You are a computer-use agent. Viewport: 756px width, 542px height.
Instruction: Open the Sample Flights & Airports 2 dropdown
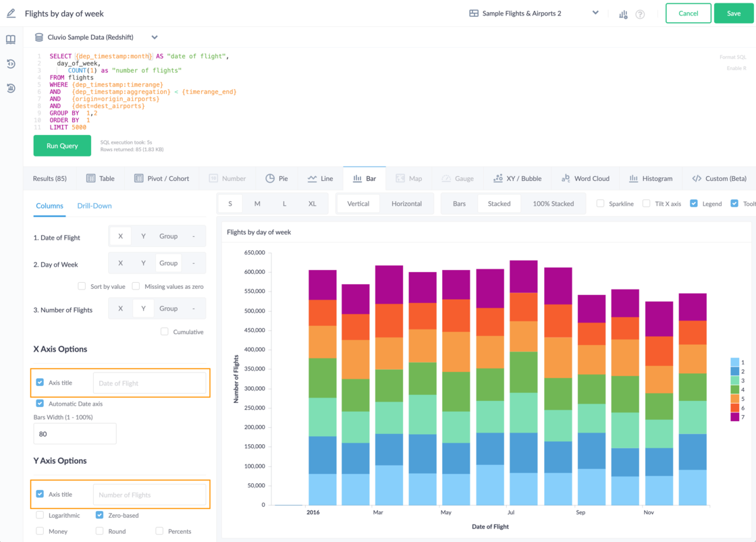click(595, 13)
